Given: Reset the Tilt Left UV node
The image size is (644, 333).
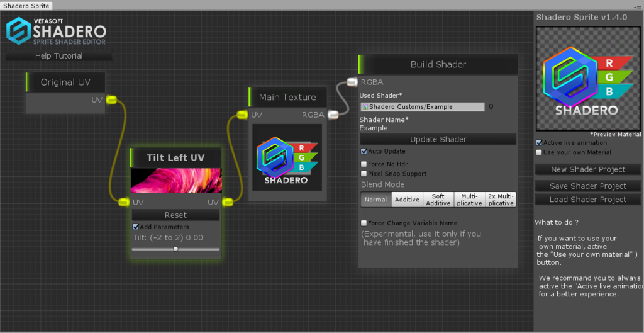Looking at the screenshot, I should 176,215.
